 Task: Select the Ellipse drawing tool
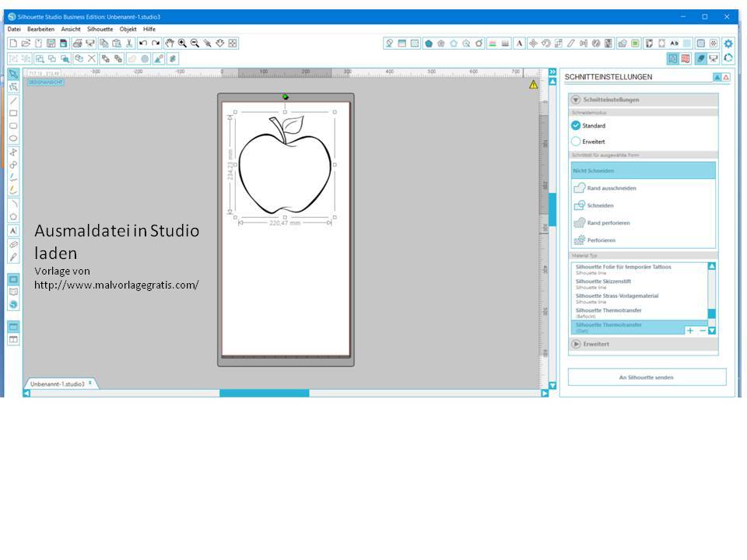(13, 138)
